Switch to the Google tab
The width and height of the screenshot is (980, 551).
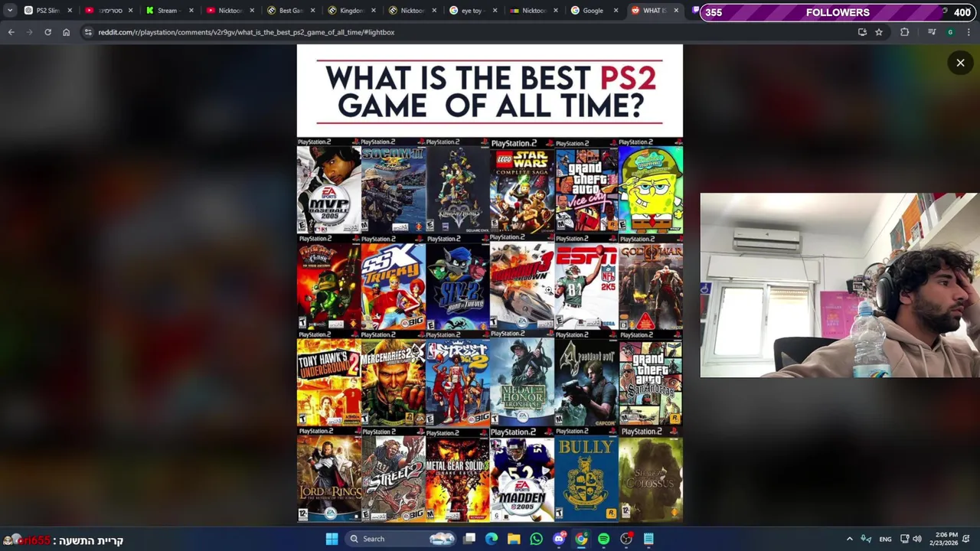click(x=593, y=11)
